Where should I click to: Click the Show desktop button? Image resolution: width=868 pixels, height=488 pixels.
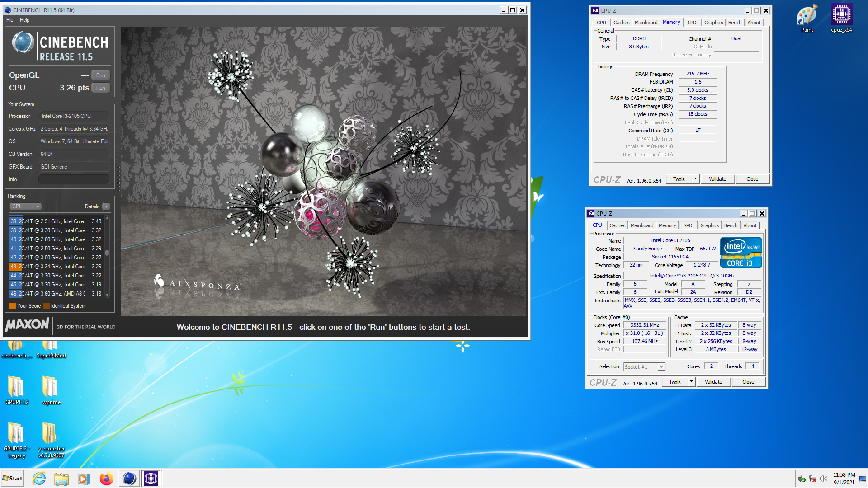click(x=863, y=479)
